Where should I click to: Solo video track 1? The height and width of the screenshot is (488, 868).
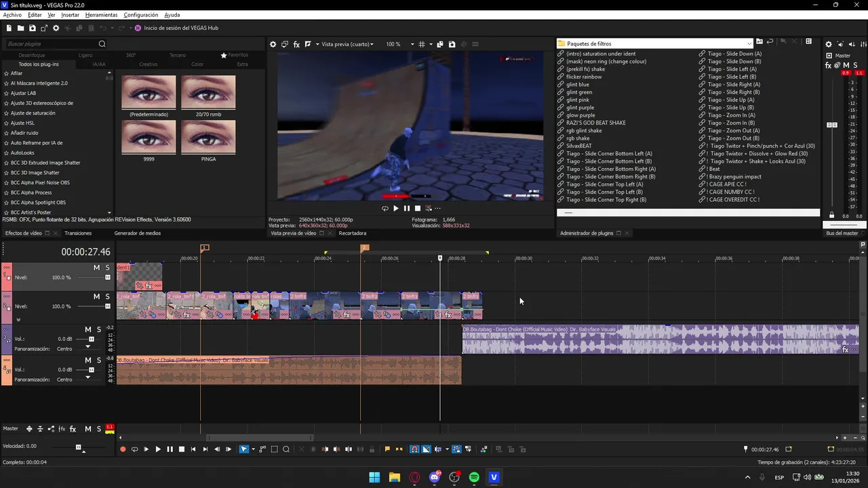click(107, 268)
